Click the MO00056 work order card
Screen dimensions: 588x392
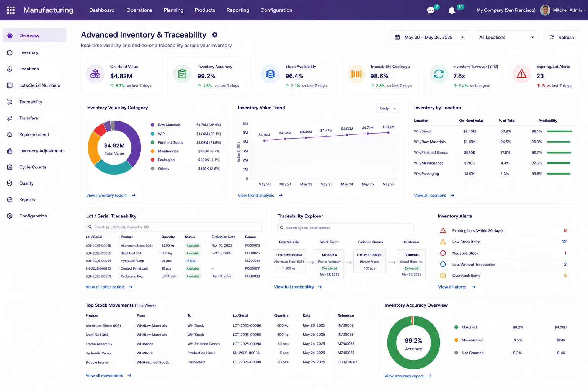(x=329, y=264)
